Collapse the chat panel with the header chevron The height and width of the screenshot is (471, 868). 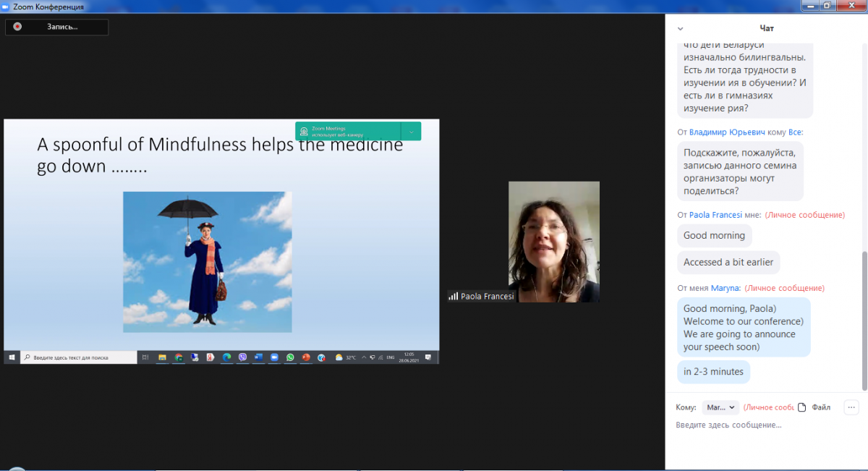point(680,29)
